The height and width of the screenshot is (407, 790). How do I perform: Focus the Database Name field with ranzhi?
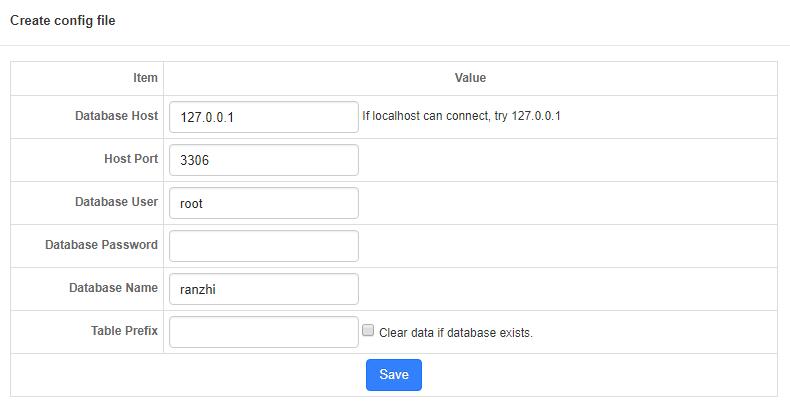click(264, 289)
